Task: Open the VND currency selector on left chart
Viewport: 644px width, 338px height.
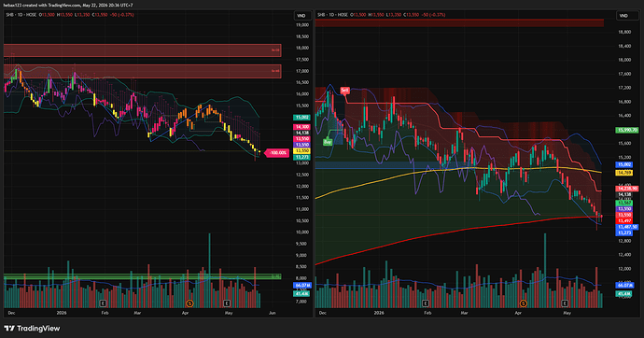Action: pyautogui.click(x=301, y=16)
